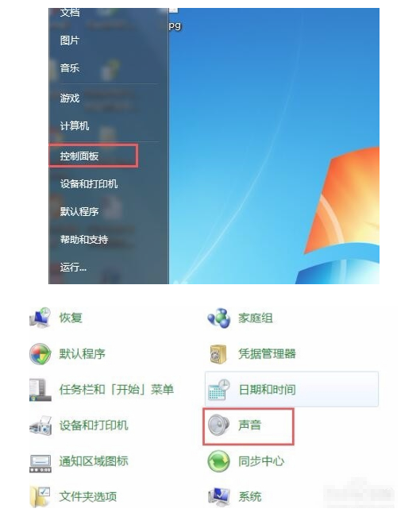This screenshot has width=420, height=520.
Task: Open the 家庭组 spheres icon
Action: [x=218, y=318]
